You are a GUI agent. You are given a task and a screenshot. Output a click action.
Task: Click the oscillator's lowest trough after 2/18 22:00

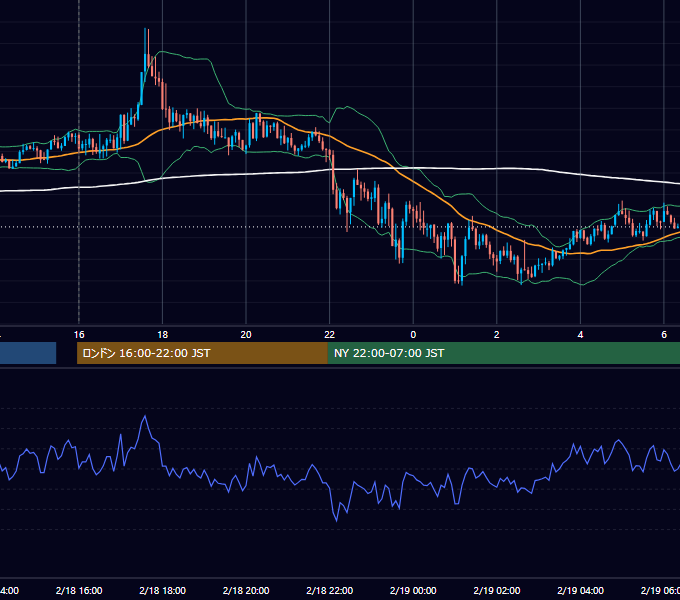[x=337, y=520]
